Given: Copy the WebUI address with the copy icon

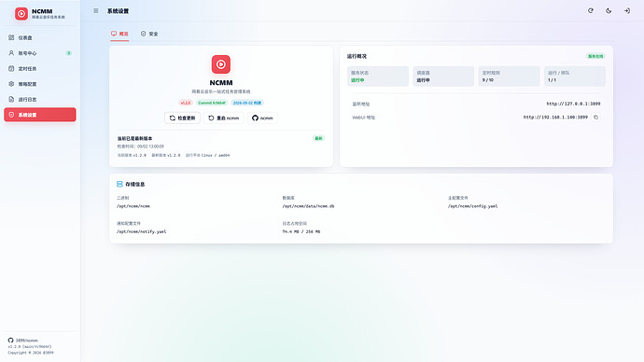Looking at the screenshot, I should tap(596, 118).
